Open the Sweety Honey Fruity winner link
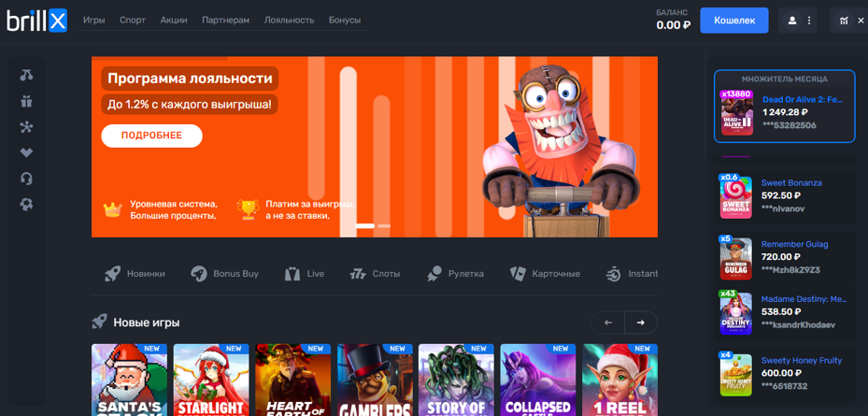The height and width of the screenshot is (416, 868). coord(802,361)
